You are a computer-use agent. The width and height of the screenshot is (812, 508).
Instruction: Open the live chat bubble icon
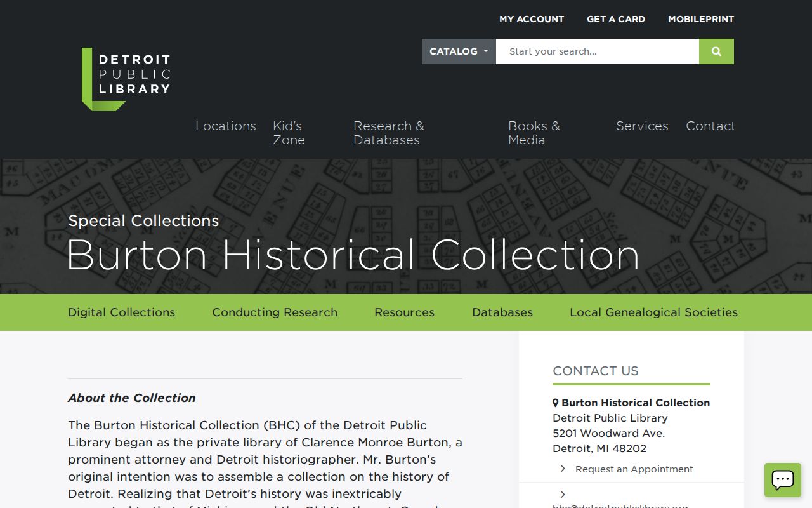click(783, 479)
